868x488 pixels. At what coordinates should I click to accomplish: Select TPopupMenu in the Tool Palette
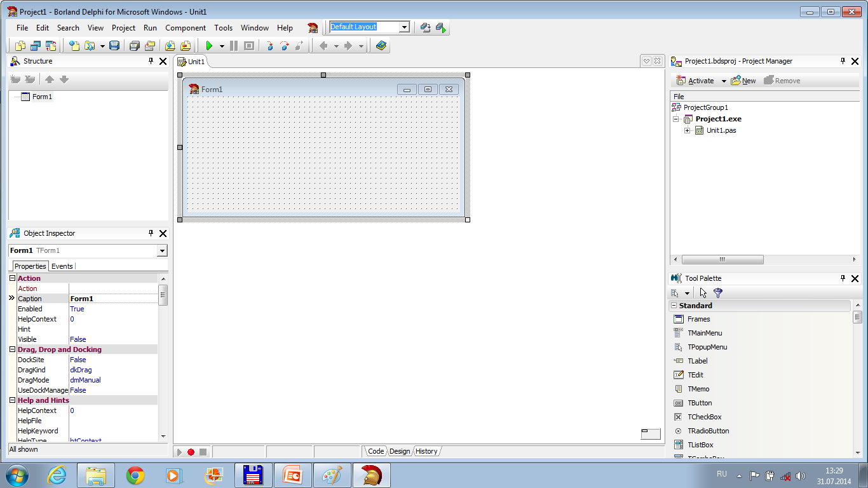pos(700,347)
